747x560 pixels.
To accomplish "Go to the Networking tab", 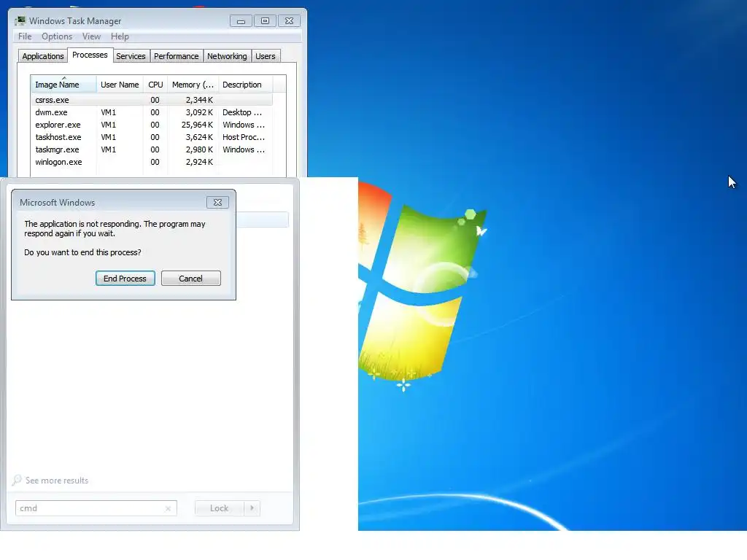I will (x=227, y=56).
